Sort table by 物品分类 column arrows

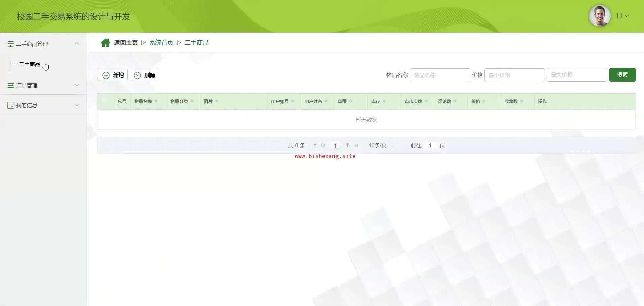pyautogui.click(x=192, y=101)
